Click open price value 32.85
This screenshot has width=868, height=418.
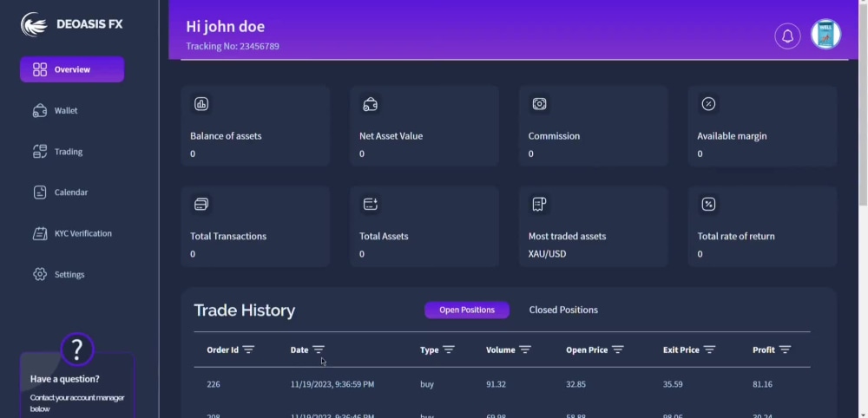click(x=575, y=384)
